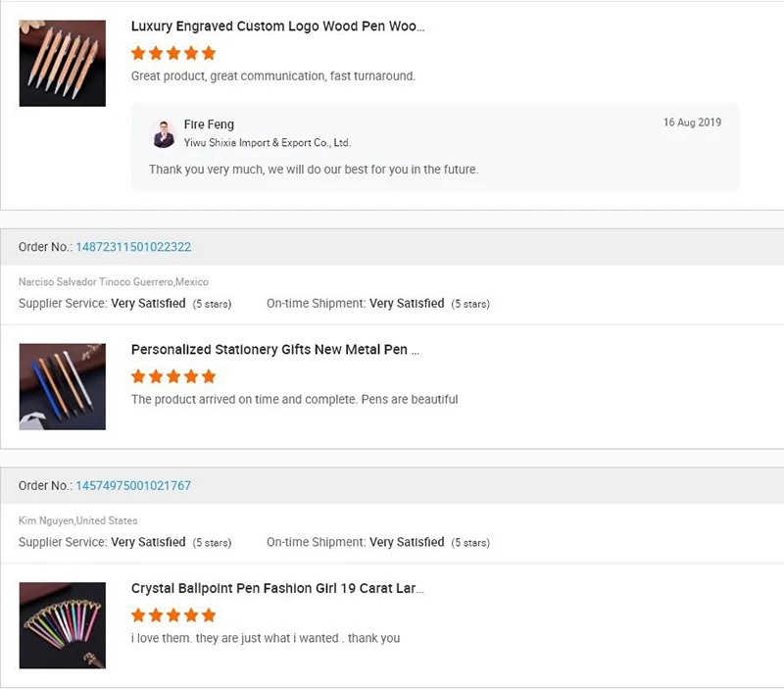784x689 pixels.
Task: Click the 16 Aug 2019 reply date
Action: click(x=692, y=123)
